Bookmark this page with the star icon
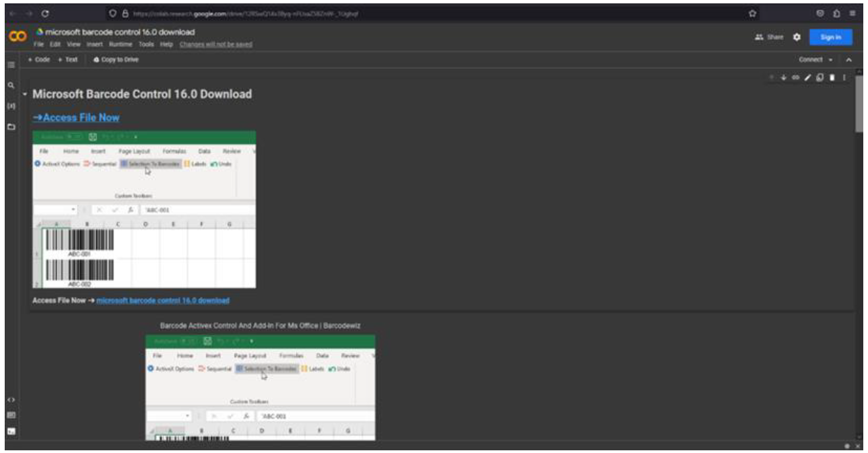This screenshot has height=453, width=868. [752, 13]
